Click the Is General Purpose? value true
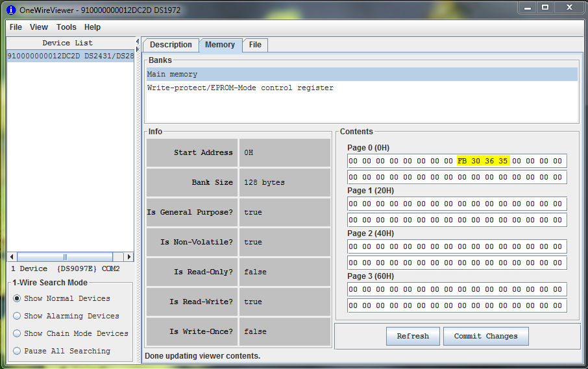Viewport: 588px width, 369px height. pyautogui.click(x=285, y=212)
